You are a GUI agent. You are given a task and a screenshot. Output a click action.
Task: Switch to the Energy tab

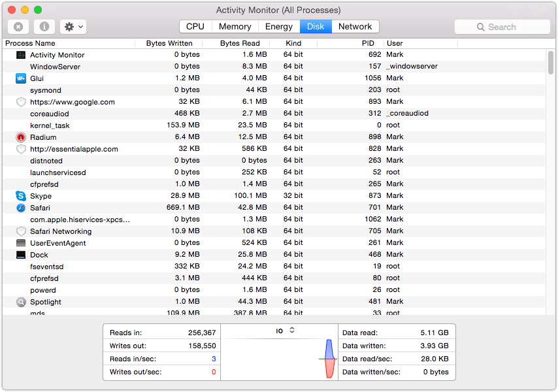click(279, 27)
